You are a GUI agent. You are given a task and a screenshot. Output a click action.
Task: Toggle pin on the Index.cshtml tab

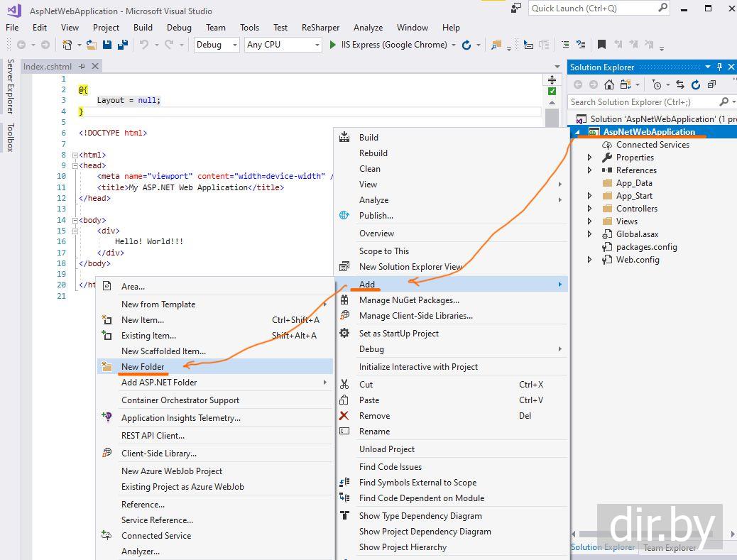(x=82, y=66)
